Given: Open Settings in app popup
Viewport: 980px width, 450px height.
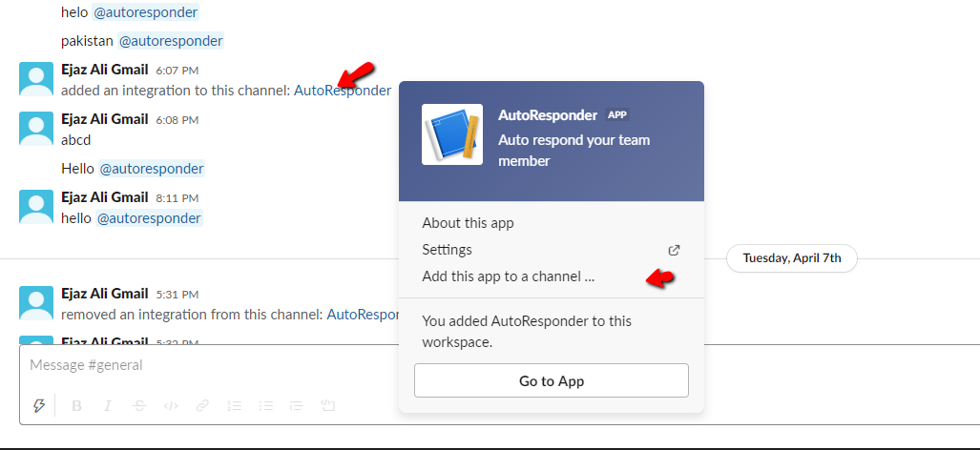Looking at the screenshot, I should [x=447, y=250].
